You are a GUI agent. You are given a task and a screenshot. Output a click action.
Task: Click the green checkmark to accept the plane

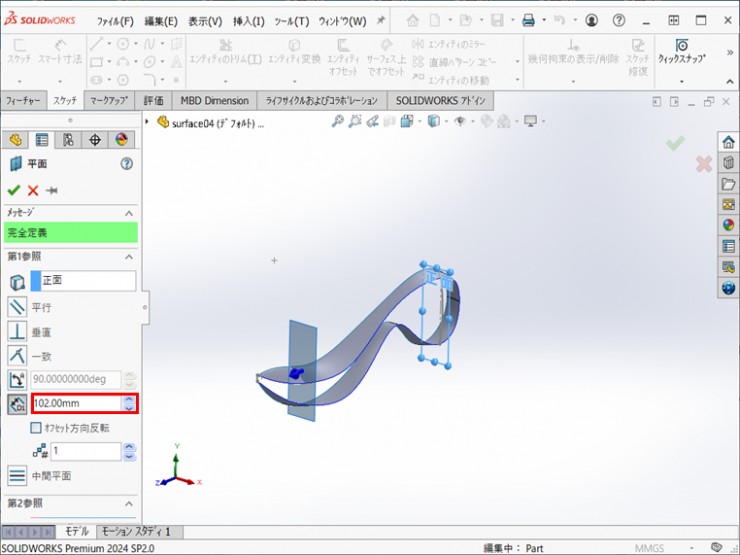[x=14, y=190]
